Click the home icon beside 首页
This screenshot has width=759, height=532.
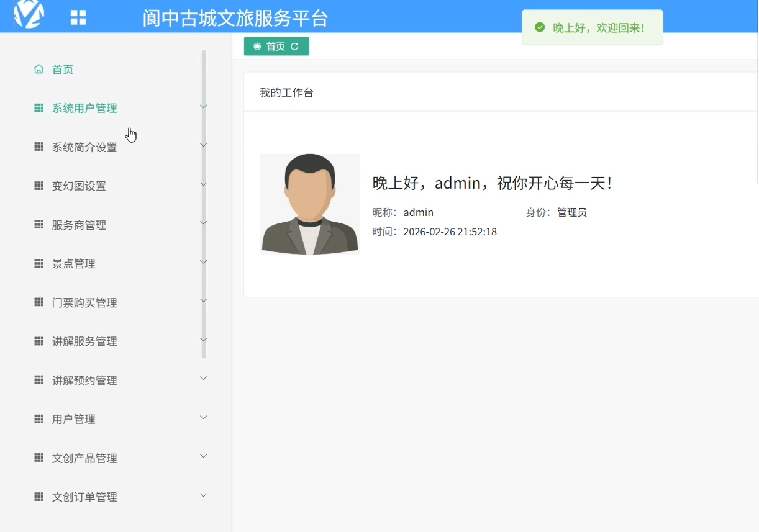39,69
